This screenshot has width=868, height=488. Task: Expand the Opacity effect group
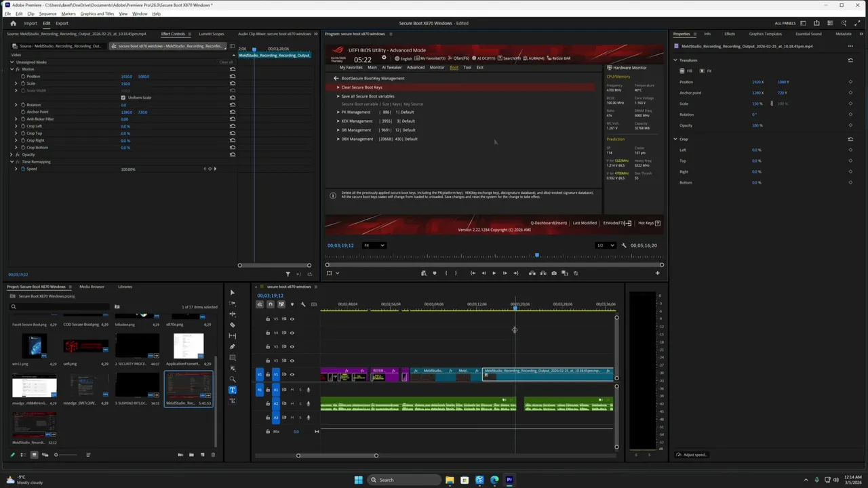12,155
